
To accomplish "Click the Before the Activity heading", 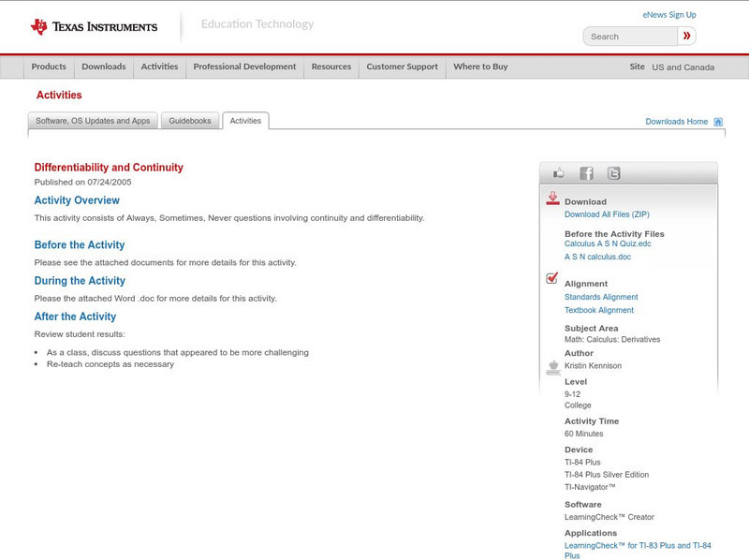I will coord(80,245).
